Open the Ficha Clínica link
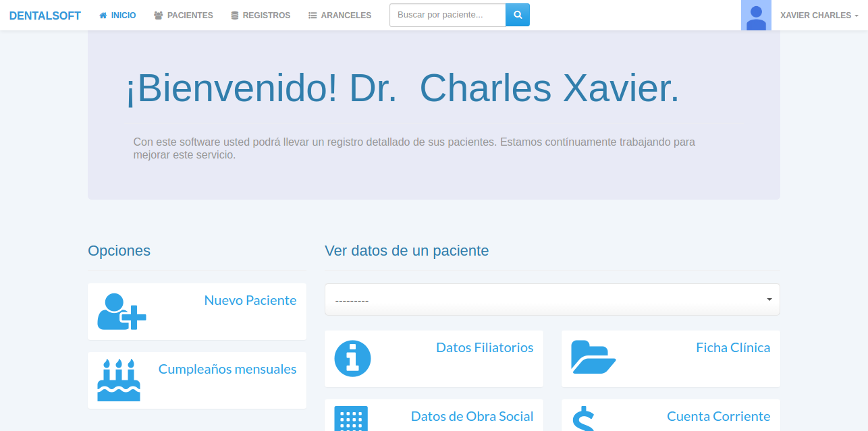This screenshot has height=431, width=868. 732,347
